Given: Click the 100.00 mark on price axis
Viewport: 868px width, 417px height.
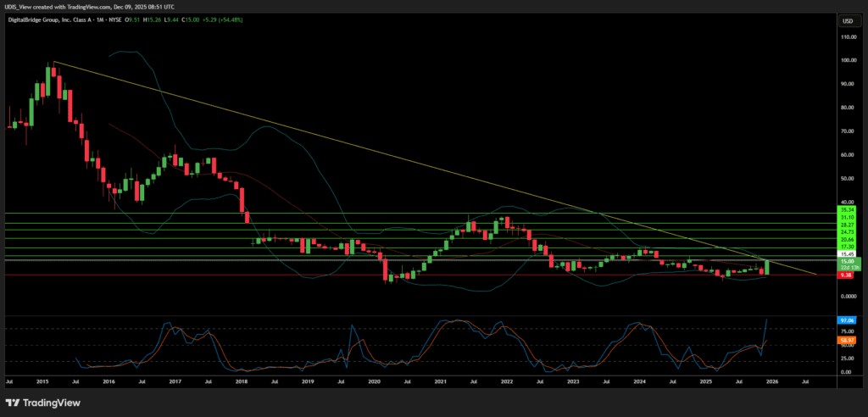Looking at the screenshot, I should [x=846, y=61].
